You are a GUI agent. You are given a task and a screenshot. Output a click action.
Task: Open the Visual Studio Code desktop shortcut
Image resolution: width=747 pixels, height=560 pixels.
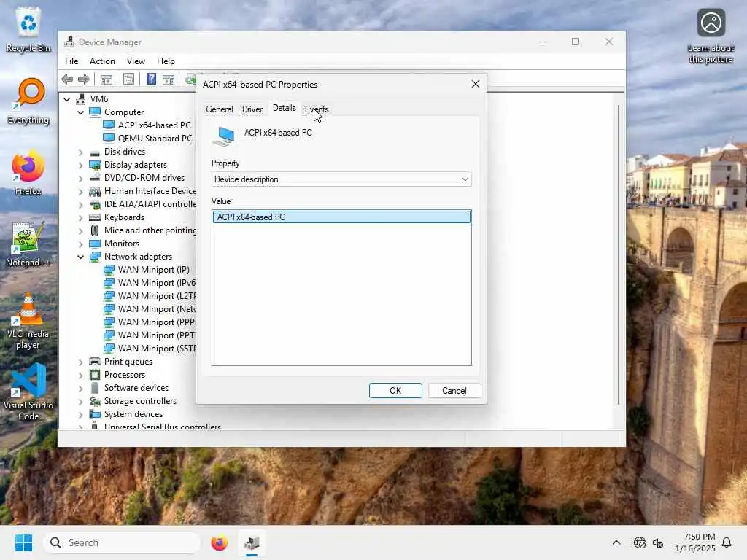point(28,392)
